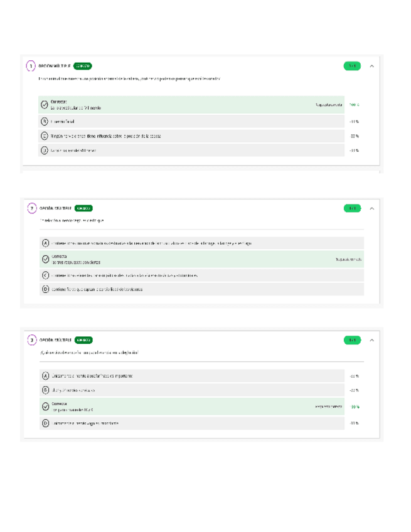
Task: Click the green Correcto tag on question 1
Action: point(82,65)
